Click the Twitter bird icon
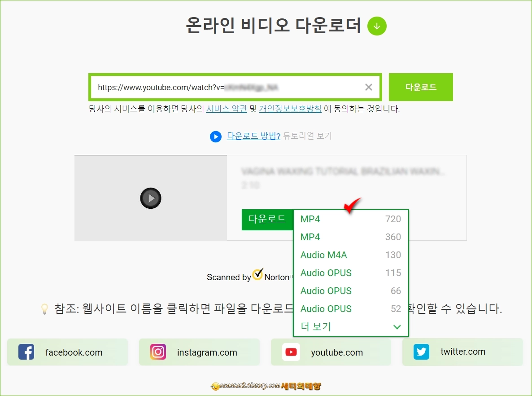The height and width of the screenshot is (396, 532). pos(421,352)
